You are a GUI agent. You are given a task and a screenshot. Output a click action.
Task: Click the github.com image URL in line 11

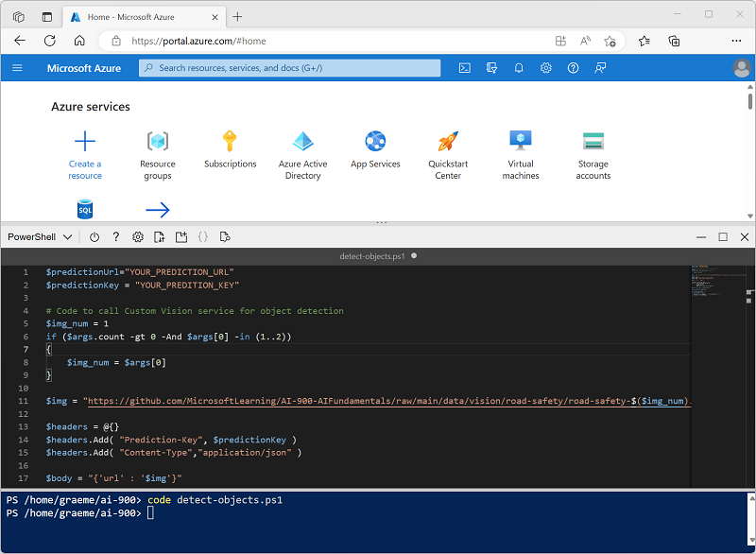pyautogui.click(x=387, y=401)
